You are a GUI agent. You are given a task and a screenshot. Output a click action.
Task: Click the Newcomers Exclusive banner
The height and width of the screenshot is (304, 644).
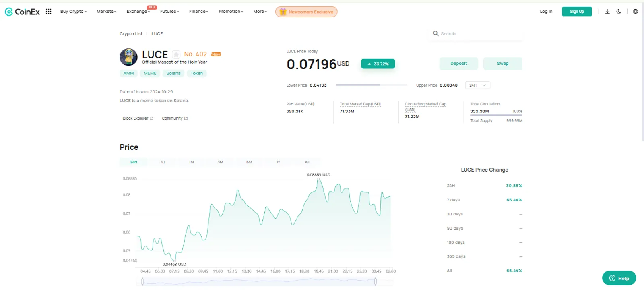point(306,12)
